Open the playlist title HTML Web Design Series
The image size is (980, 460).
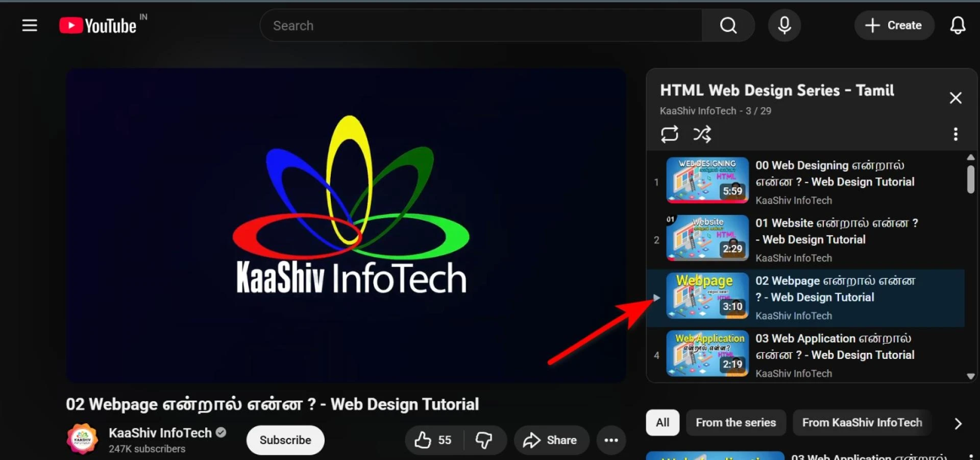[x=777, y=90]
